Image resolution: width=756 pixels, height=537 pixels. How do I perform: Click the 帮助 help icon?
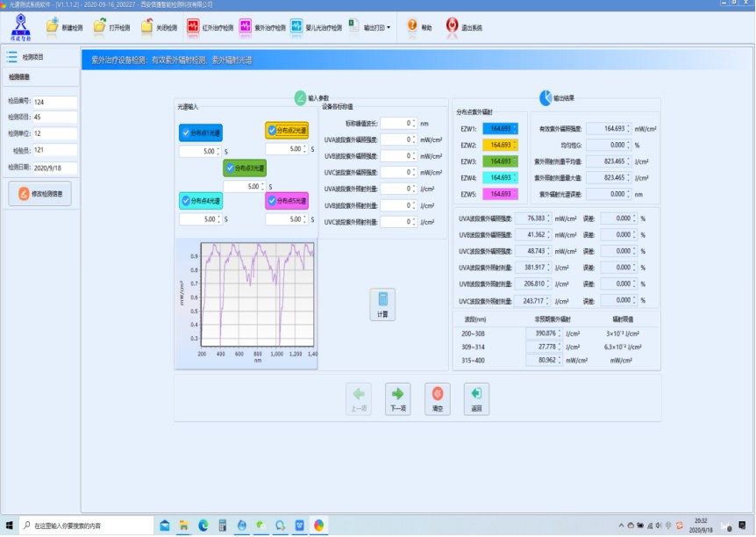click(x=412, y=27)
